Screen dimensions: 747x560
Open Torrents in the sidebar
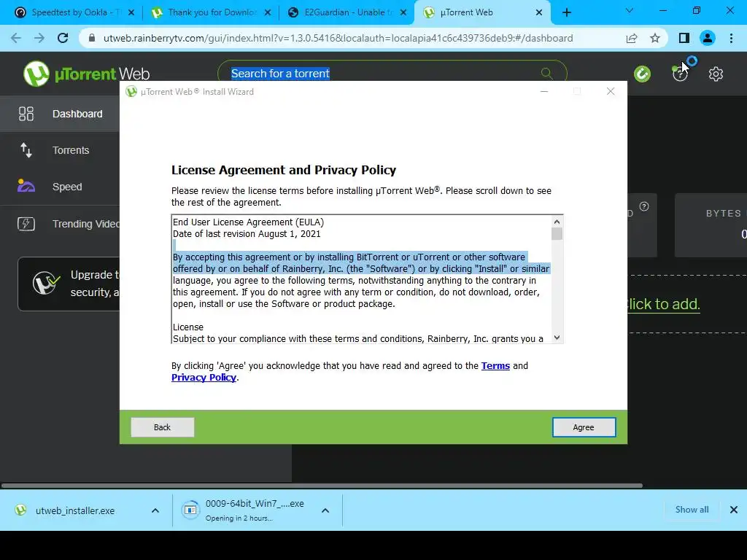tap(60, 150)
